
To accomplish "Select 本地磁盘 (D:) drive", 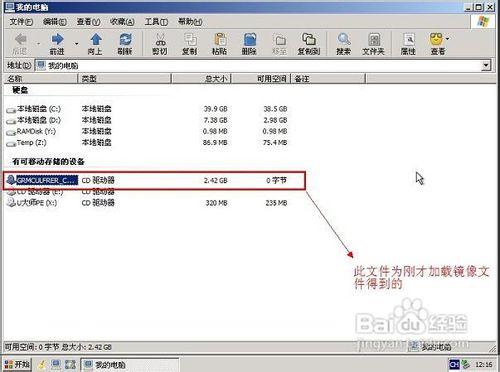I will (39, 120).
